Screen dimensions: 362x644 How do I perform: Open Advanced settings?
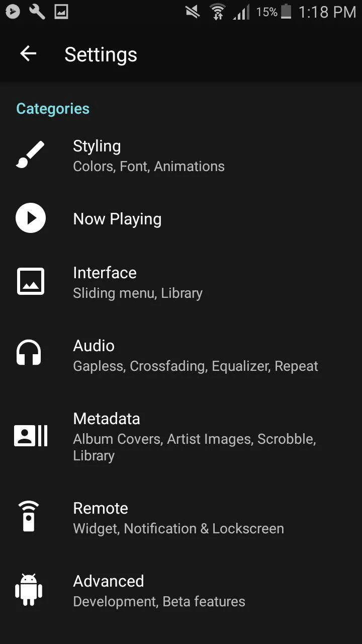click(x=181, y=591)
